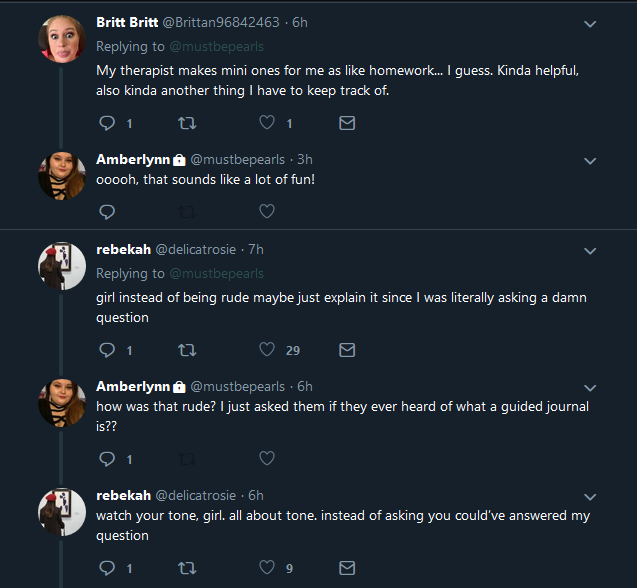637x588 pixels.
Task: Open the Britt Britt profile name
Action: 127,22
